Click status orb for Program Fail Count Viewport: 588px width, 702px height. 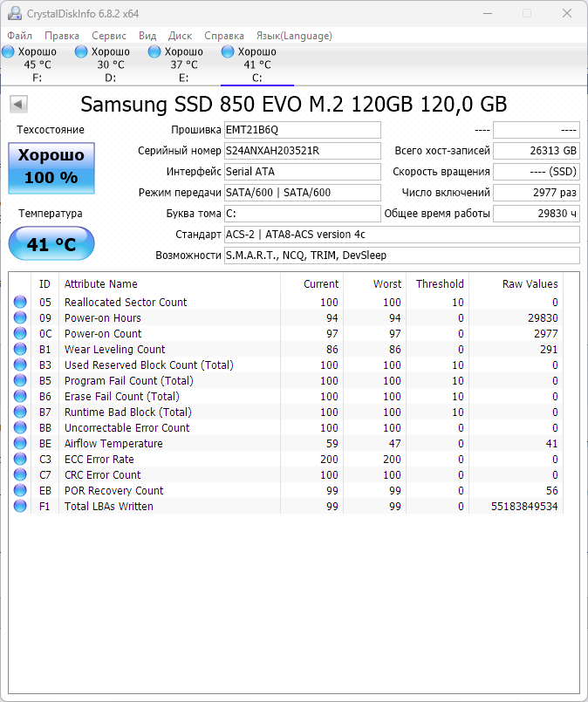pos(20,380)
